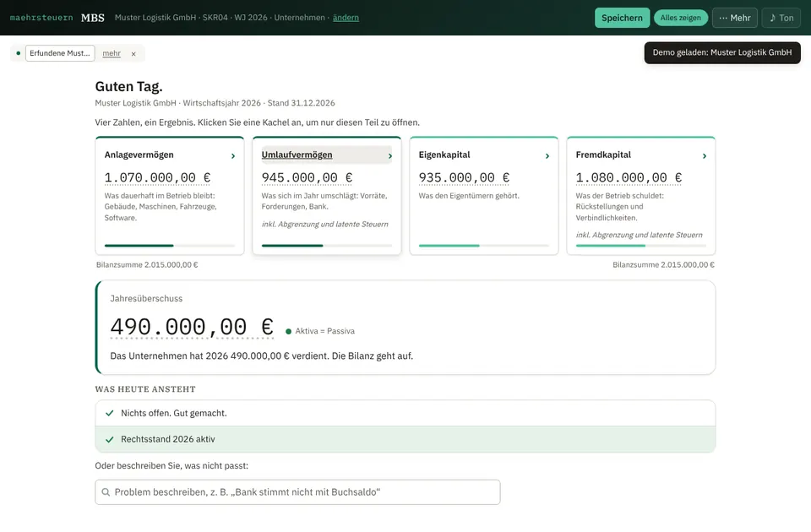Image resolution: width=811 pixels, height=532 pixels.
Task: Click the Jahresüberschuss value 490.000,00 €
Action: [x=192, y=327]
